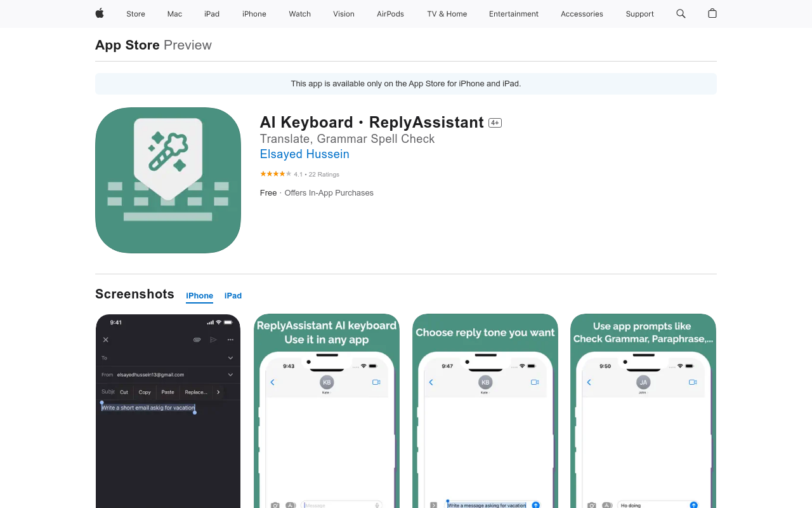Click the Apple logo in navigation
This screenshot has height=508, width=812.
click(x=100, y=13)
